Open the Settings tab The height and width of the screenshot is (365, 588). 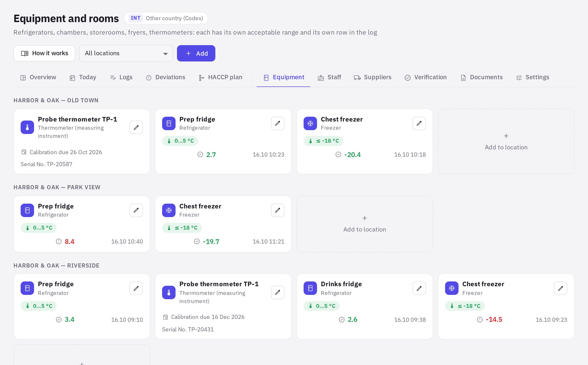(x=533, y=78)
